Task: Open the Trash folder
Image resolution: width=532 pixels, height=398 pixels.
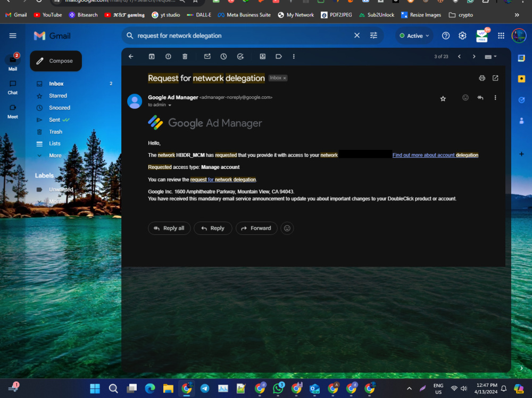Action: click(x=55, y=132)
